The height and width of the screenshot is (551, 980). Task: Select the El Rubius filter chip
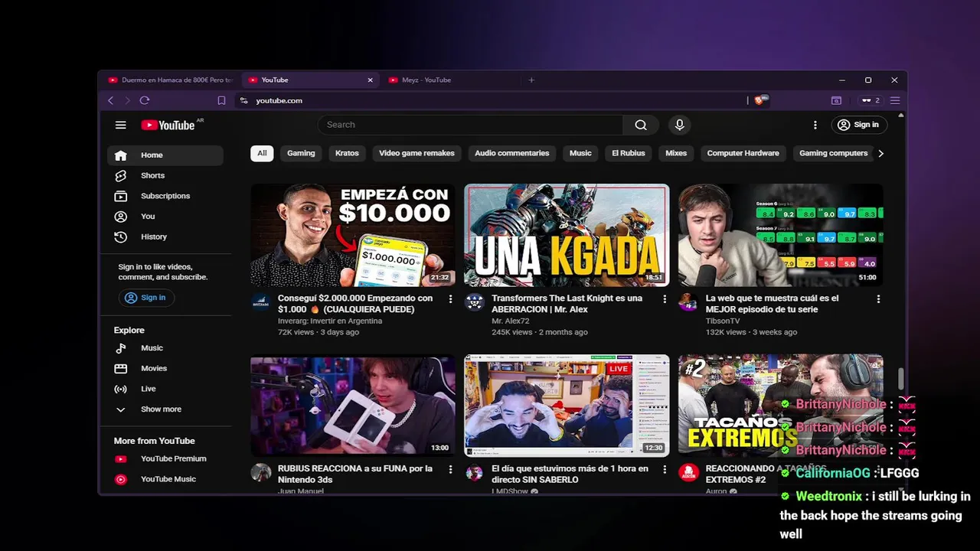[629, 153]
